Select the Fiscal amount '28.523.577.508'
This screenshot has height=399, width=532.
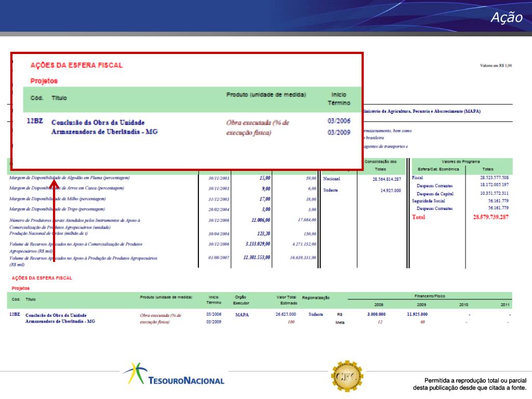(495, 178)
